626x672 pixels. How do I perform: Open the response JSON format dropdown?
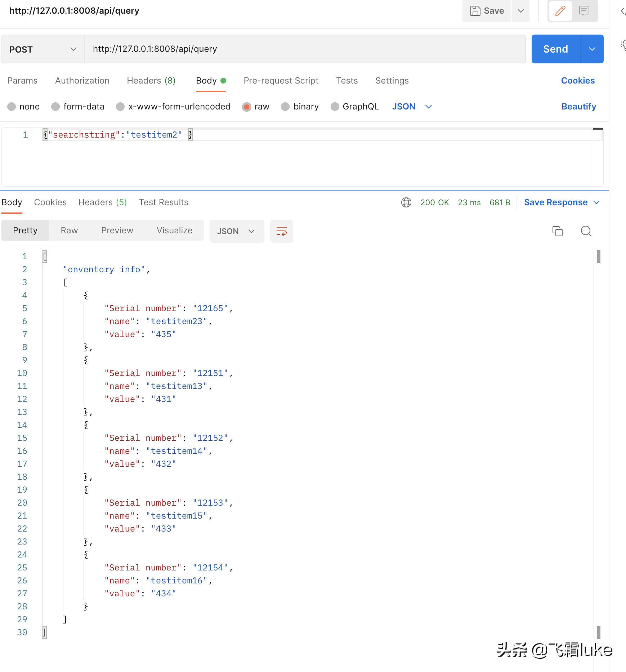click(x=236, y=231)
